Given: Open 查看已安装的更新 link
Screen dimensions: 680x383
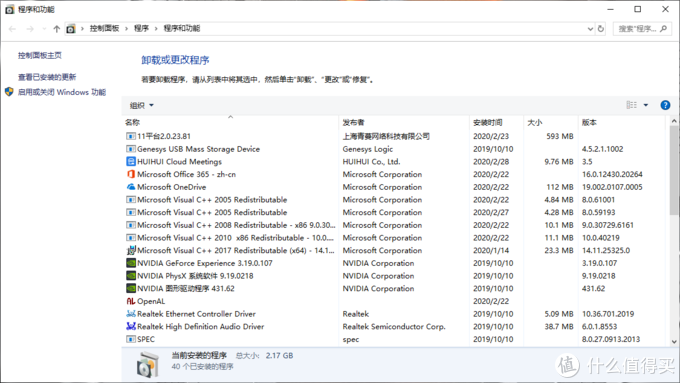Looking at the screenshot, I should (x=47, y=77).
